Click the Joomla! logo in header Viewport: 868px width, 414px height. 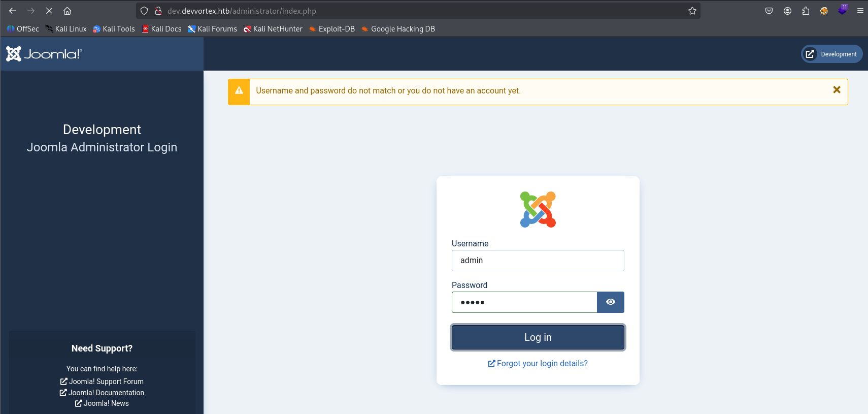[x=44, y=54]
